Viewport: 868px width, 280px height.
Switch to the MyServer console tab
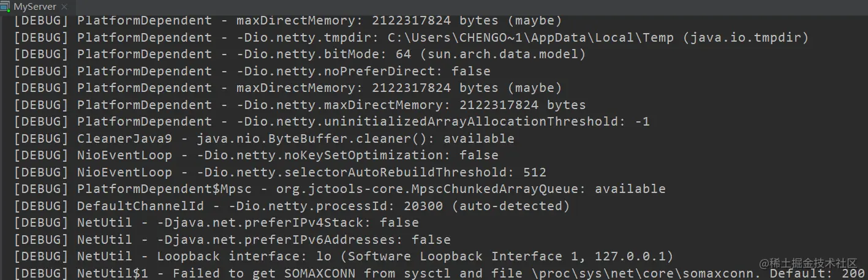coord(35,7)
